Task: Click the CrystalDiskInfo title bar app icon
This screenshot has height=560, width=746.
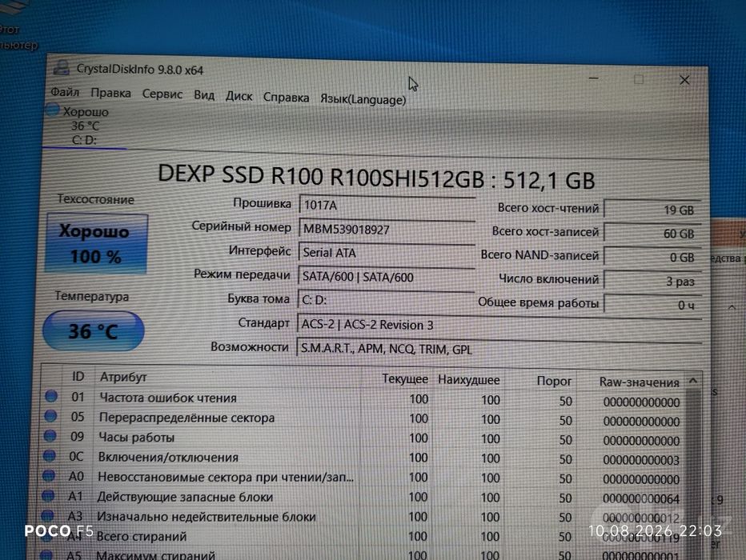Action: pos(61,68)
